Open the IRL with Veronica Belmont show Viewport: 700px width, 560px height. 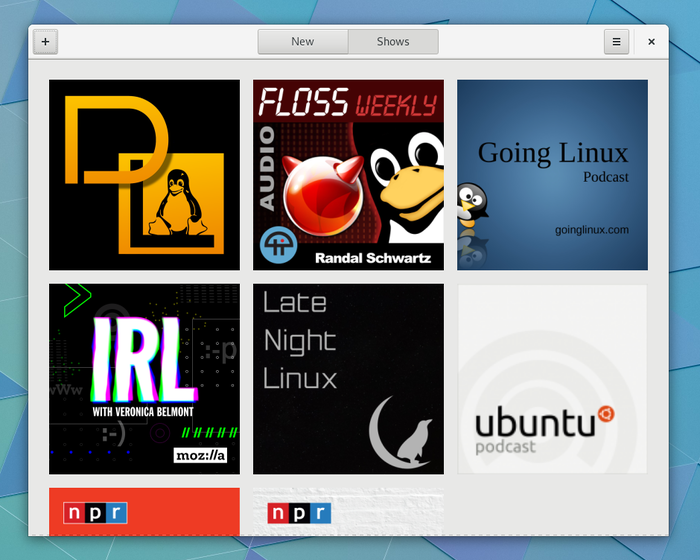pos(144,379)
